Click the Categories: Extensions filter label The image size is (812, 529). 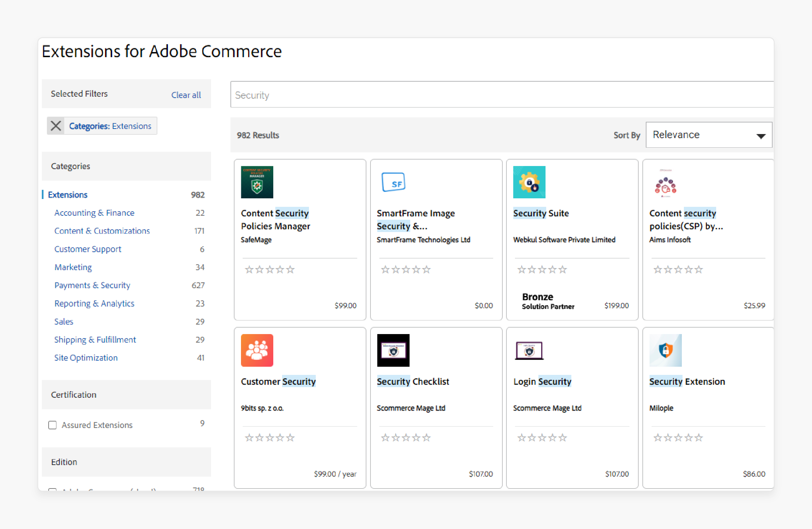pyautogui.click(x=110, y=126)
